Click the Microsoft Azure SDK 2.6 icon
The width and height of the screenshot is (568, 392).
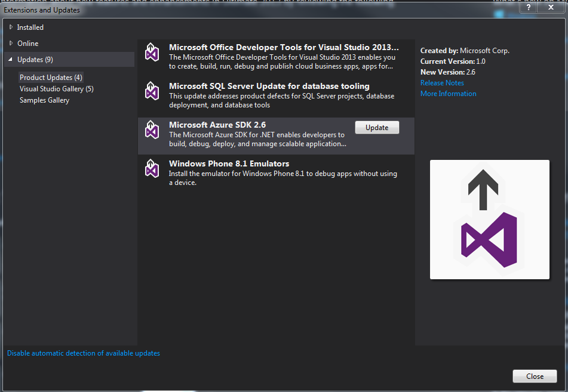tap(152, 129)
